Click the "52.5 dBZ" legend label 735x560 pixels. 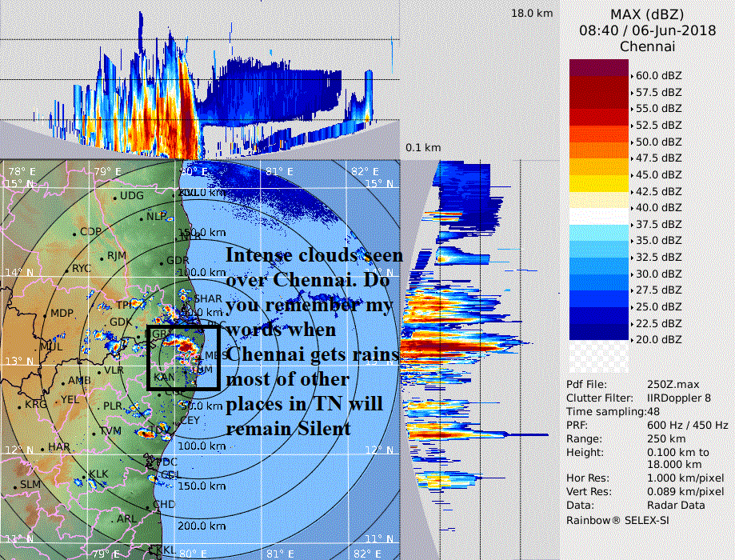point(658,126)
